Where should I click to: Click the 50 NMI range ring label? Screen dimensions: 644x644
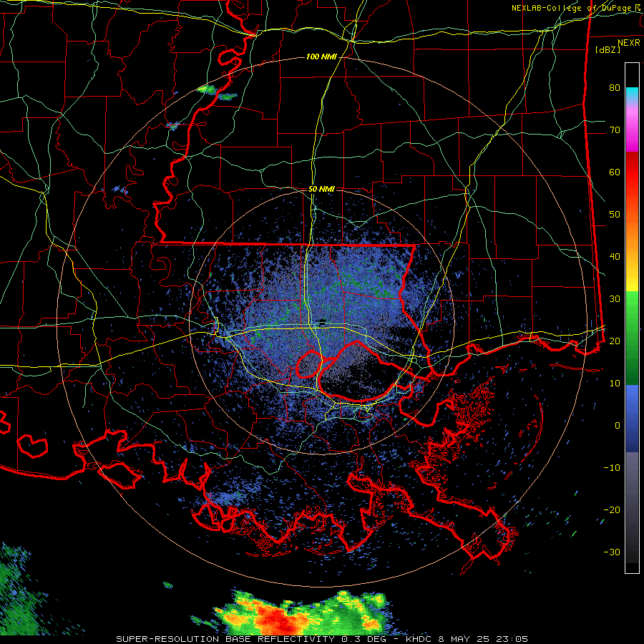[321, 189]
